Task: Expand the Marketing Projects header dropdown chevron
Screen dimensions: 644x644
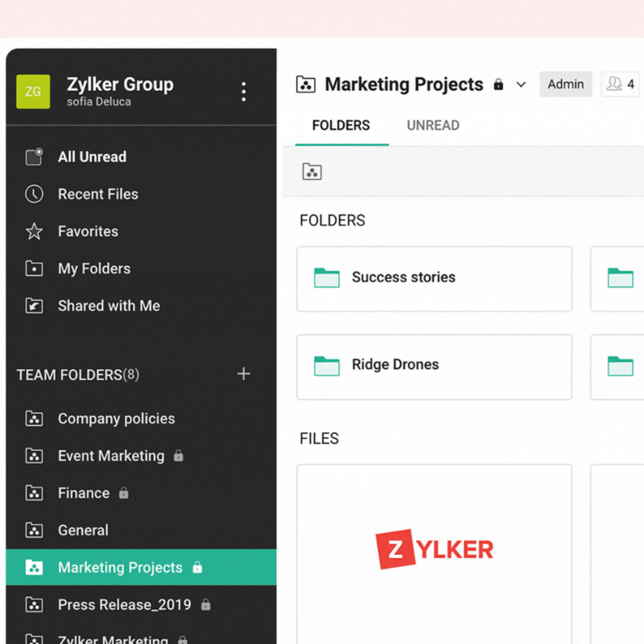Action: [521, 85]
